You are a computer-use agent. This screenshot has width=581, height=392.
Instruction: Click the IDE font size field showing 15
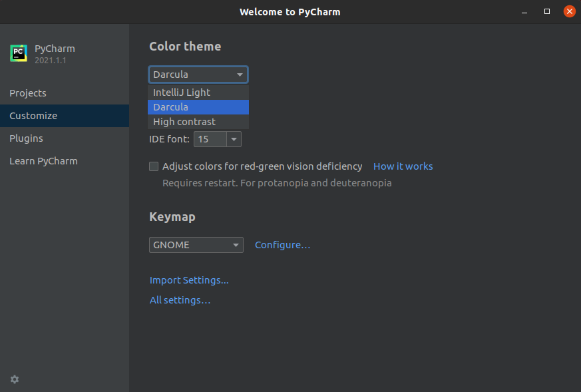click(x=210, y=139)
